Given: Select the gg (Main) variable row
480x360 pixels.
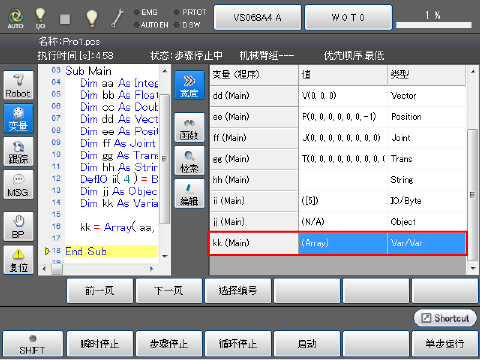Looking at the screenshot, I should [x=338, y=159].
